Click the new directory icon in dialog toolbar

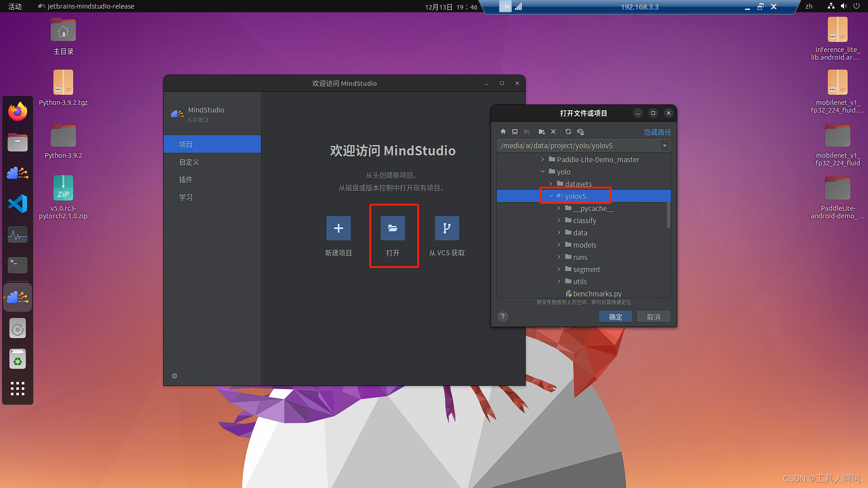[542, 131]
